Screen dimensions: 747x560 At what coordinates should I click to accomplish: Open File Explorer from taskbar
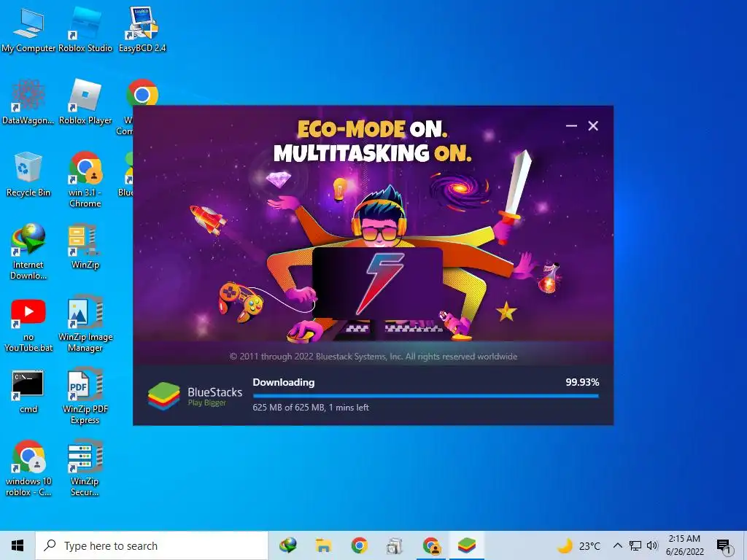[323, 545]
